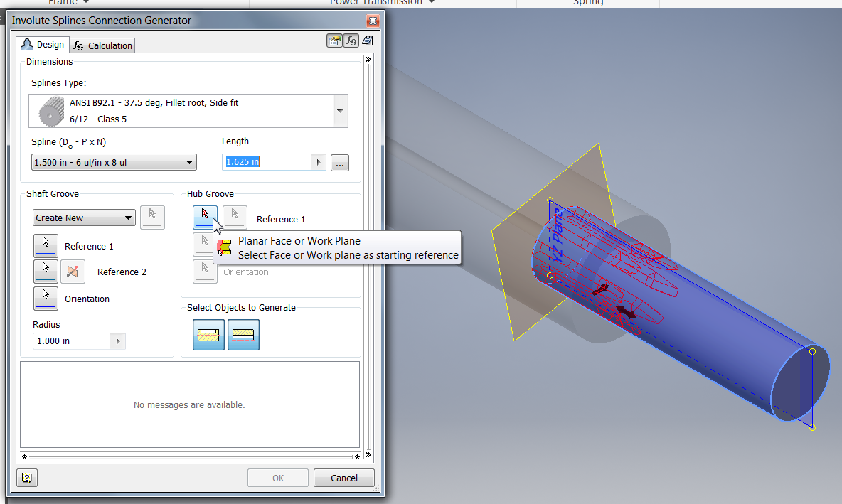Click the red direction arrow on the spline preview
The width and height of the screenshot is (842, 504).
coord(600,290)
